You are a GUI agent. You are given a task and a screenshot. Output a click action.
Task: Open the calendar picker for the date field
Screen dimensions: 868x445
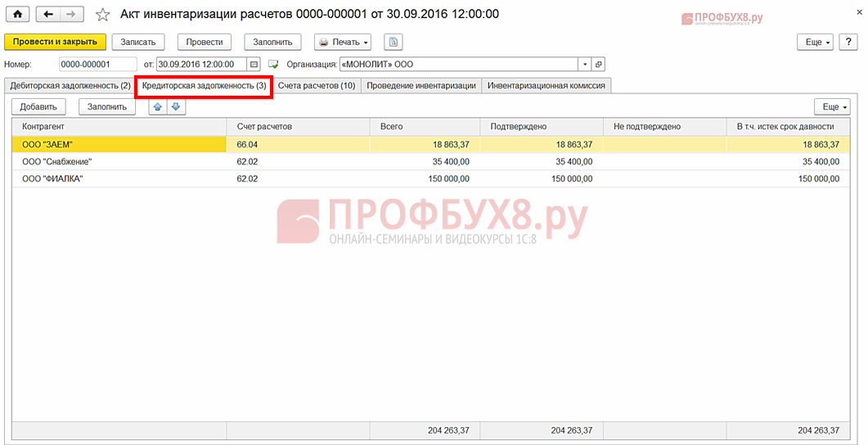[254, 64]
